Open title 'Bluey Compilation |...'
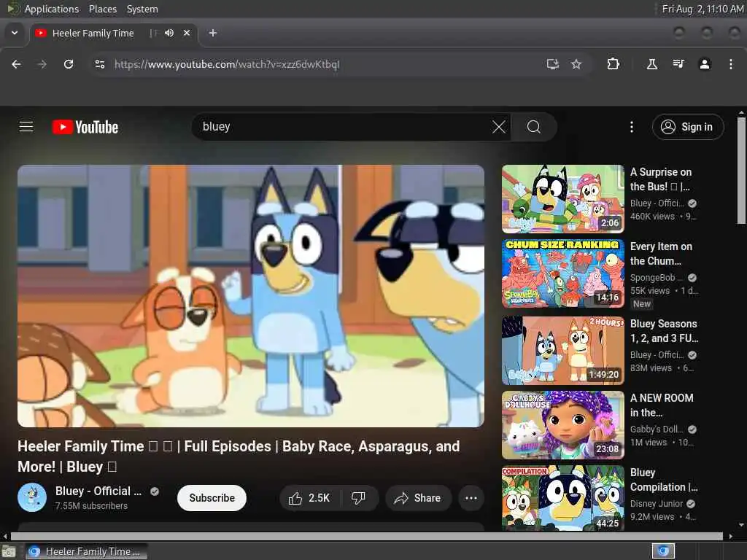This screenshot has width=747, height=560. click(x=664, y=480)
